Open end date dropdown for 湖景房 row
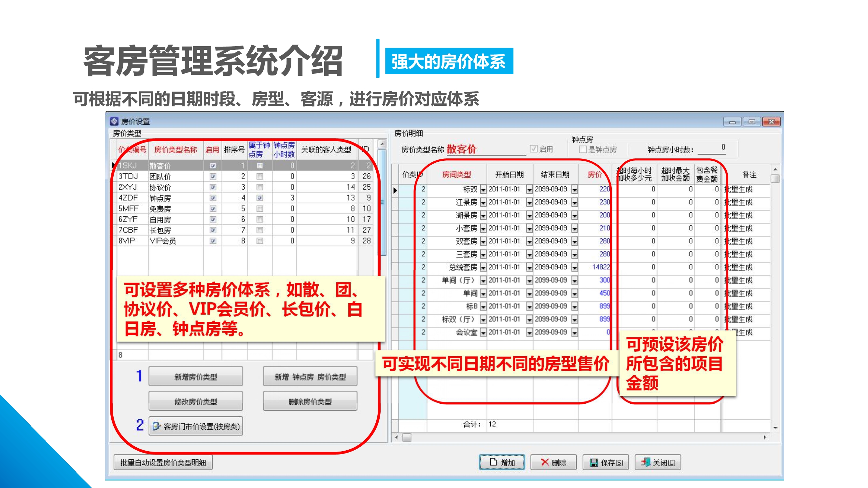Image resolution: width=868 pixels, height=488 pixels. point(575,216)
